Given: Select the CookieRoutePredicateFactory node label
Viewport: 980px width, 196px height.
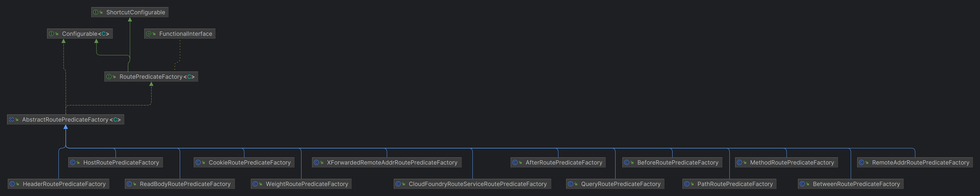Looking at the screenshot, I should pyautogui.click(x=250, y=162).
